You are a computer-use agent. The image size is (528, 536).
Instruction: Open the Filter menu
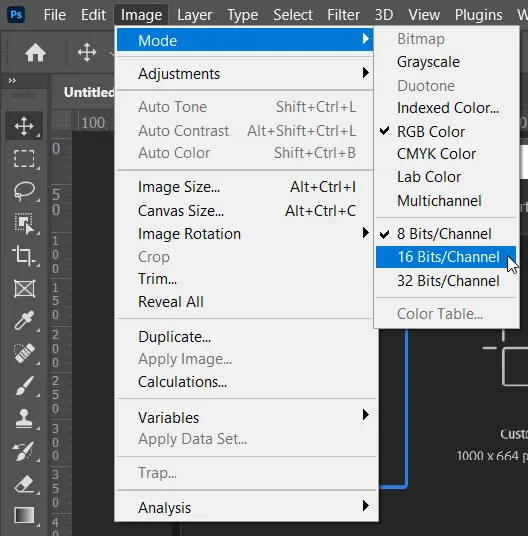tap(343, 15)
